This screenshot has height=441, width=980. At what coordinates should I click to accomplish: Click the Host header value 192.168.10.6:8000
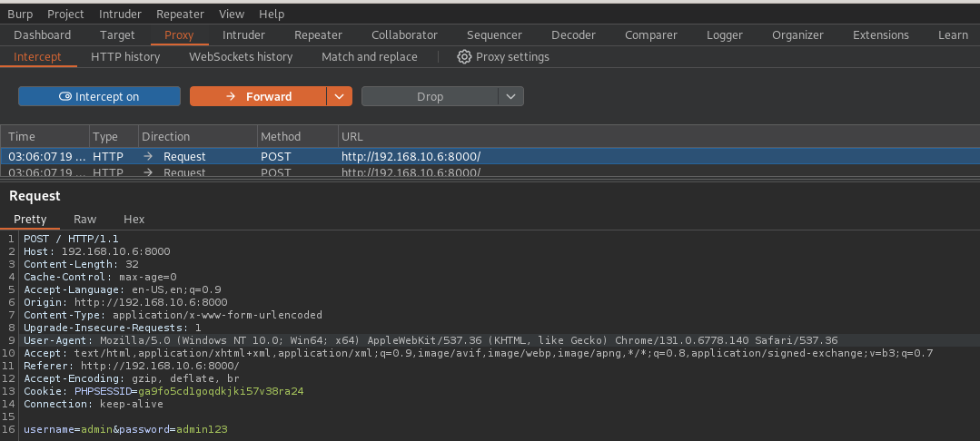click(115, 251)
